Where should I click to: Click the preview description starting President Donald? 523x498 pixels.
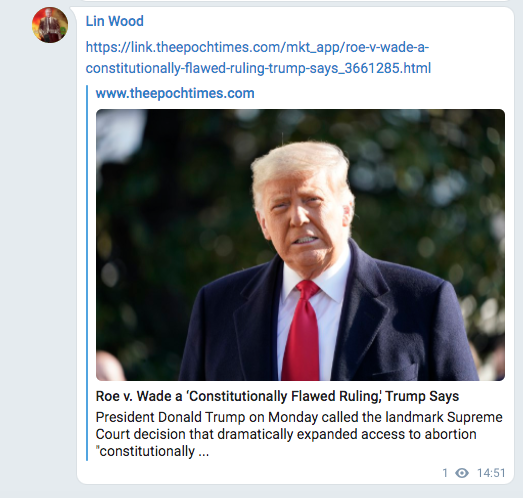pos(299,434)
